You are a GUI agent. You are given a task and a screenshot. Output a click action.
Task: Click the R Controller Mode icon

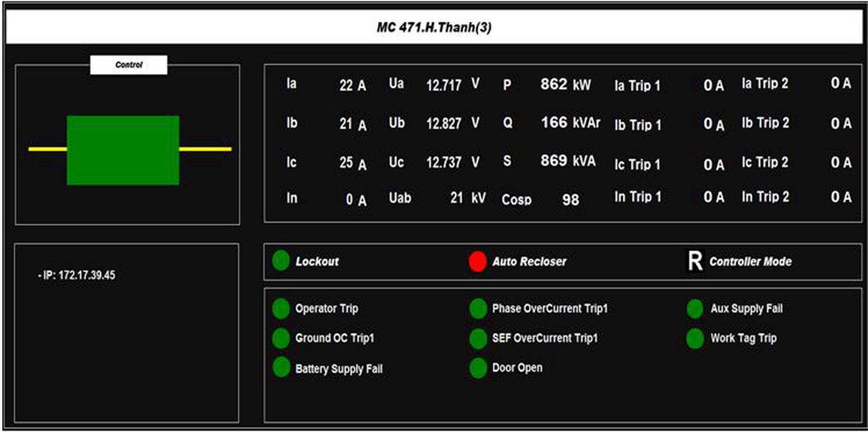[x=695, y=261]
